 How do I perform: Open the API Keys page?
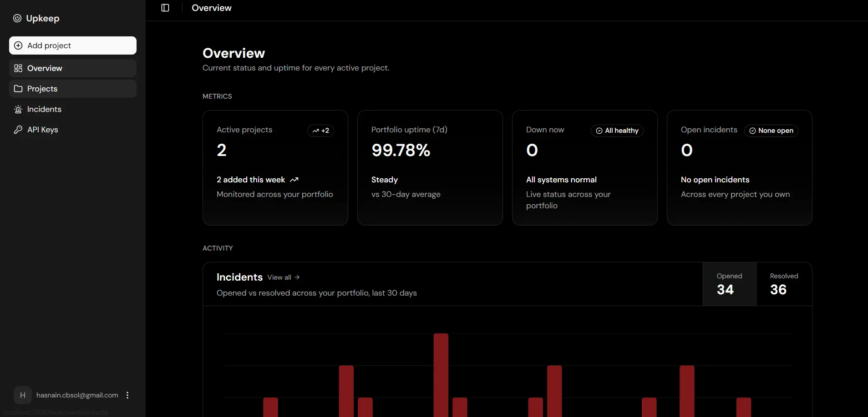pyautogui.click(x=73, y=130)
